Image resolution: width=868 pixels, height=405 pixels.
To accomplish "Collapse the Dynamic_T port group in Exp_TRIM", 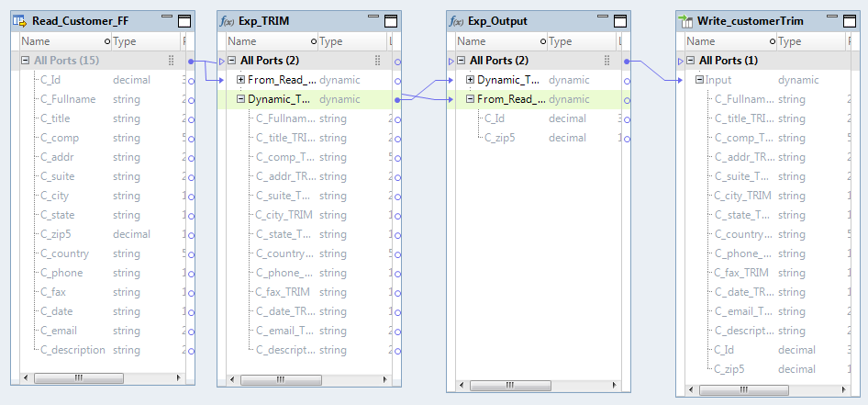I will [x=240, y=99].
